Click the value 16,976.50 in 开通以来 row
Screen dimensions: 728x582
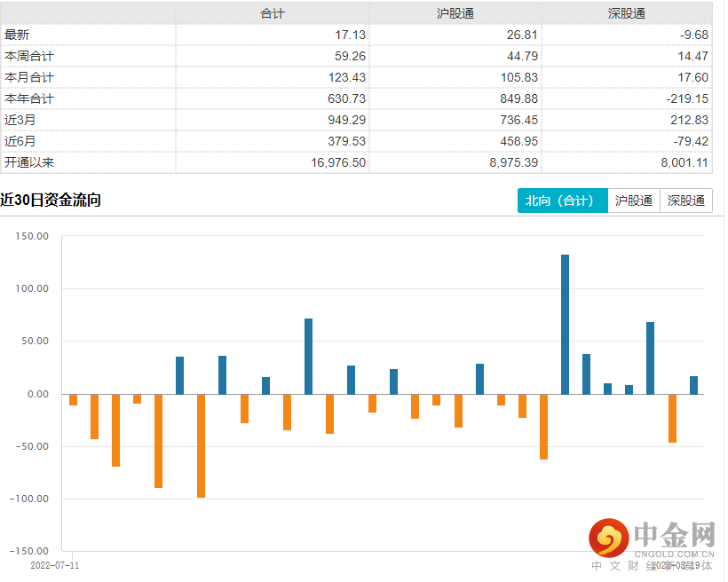click(x=338, y=162)
